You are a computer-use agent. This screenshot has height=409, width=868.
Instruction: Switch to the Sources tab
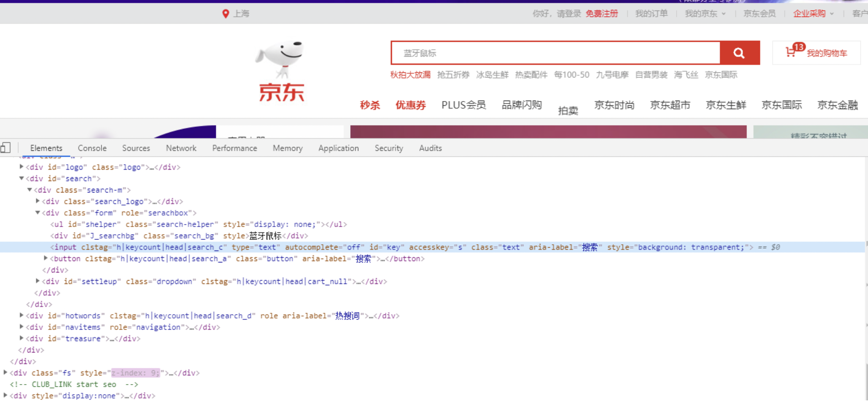[x=136, y=148]
